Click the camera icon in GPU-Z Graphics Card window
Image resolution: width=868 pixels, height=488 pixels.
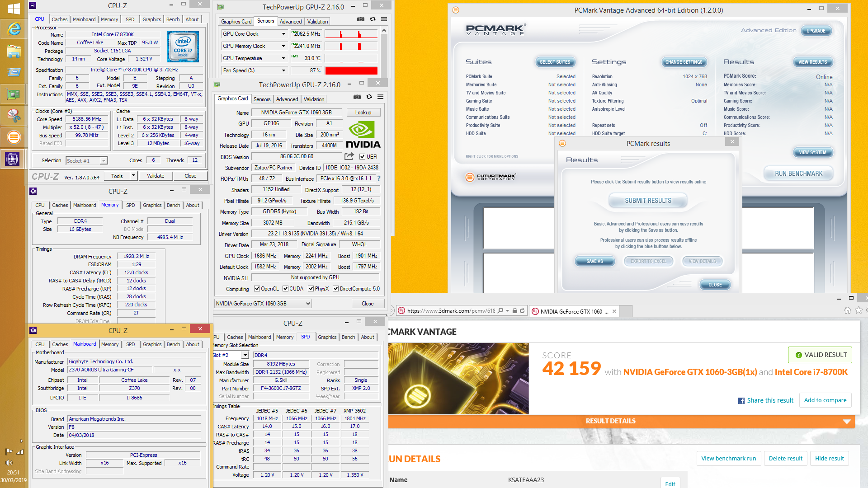[x=357, y=97]
